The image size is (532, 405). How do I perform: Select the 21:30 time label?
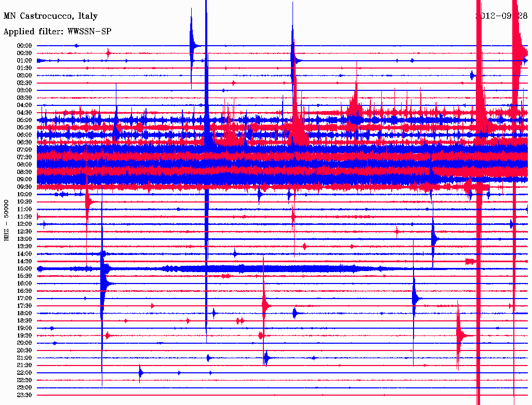[24, 366]
